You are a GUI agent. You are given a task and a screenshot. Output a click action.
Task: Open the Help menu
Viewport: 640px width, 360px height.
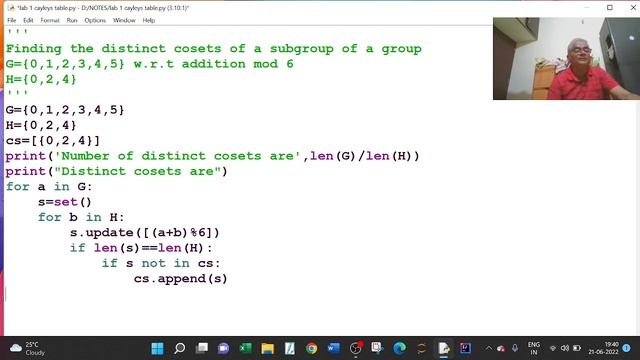(149, 20)
